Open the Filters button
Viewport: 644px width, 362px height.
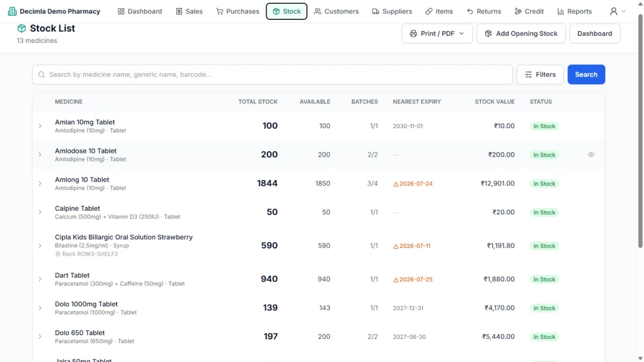coord(540,75)
